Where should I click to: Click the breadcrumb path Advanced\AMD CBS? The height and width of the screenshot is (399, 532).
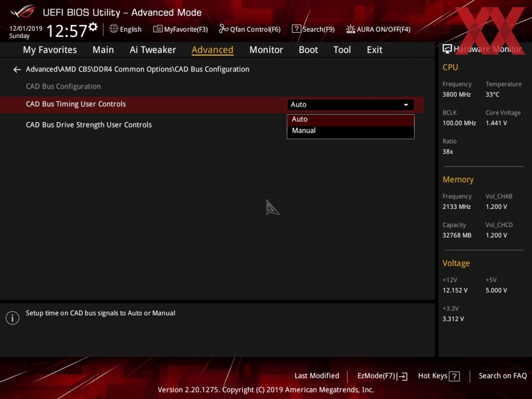(137, 69)
